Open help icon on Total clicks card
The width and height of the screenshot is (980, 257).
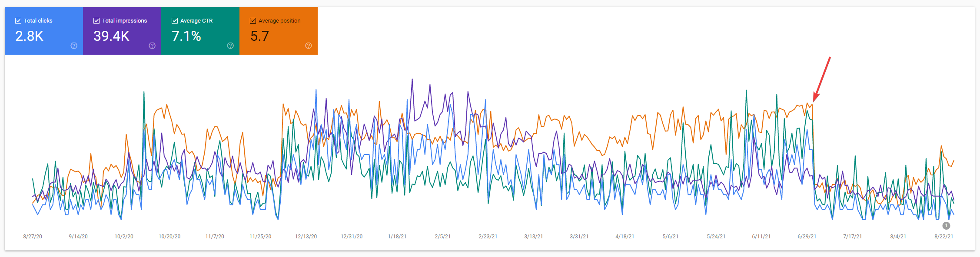point(74,46)
